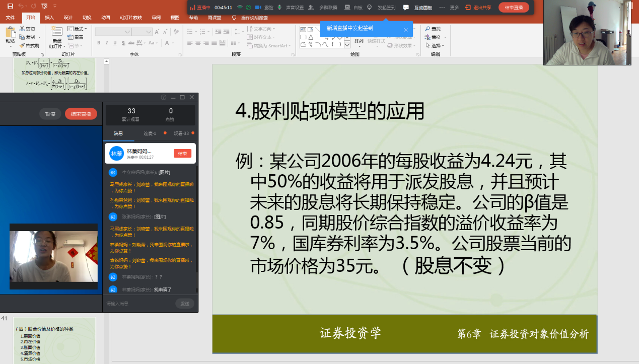Select slide 41 thumbnail in the panel
The width and height of the screenshot is (639, 364).
[54, 340]
